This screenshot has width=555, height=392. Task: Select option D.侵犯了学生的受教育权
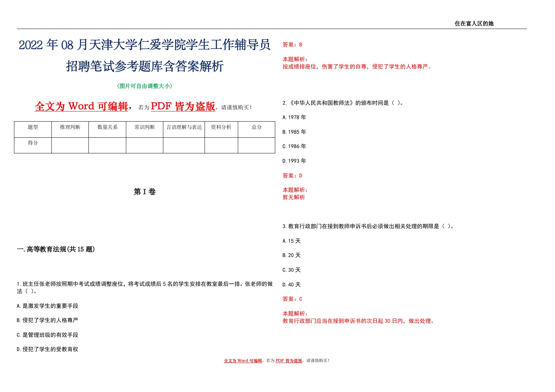(48, 349)
